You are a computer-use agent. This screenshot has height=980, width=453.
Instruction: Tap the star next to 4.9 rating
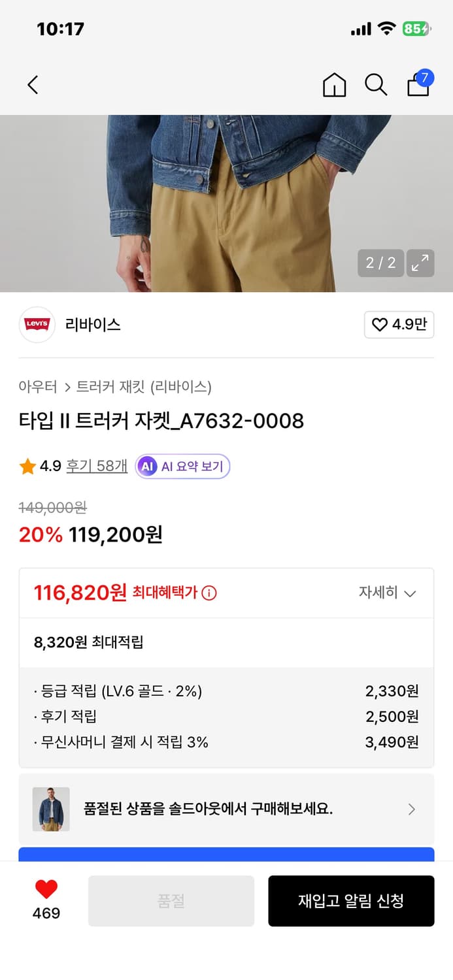27,466
